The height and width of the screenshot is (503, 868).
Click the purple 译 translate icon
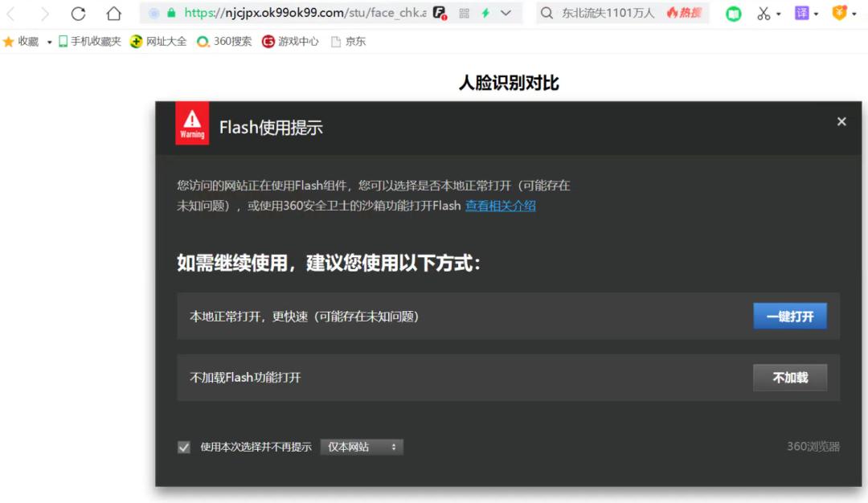pos(803,14)
